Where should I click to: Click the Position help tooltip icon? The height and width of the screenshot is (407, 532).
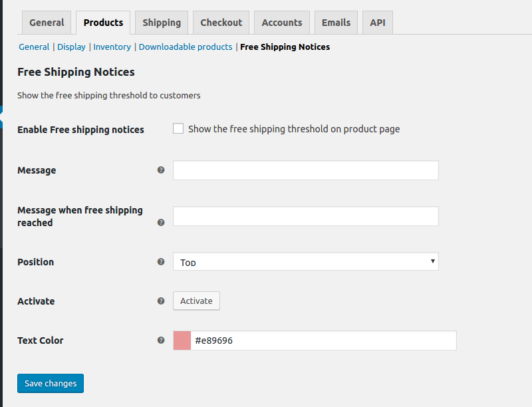[x=161, y=262]
